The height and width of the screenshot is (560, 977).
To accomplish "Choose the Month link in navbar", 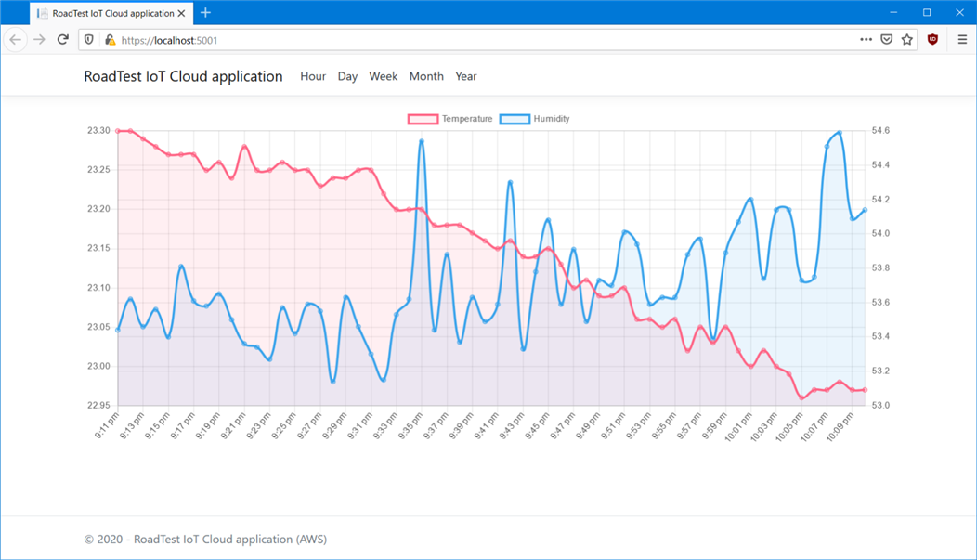I will click(426, 76).
